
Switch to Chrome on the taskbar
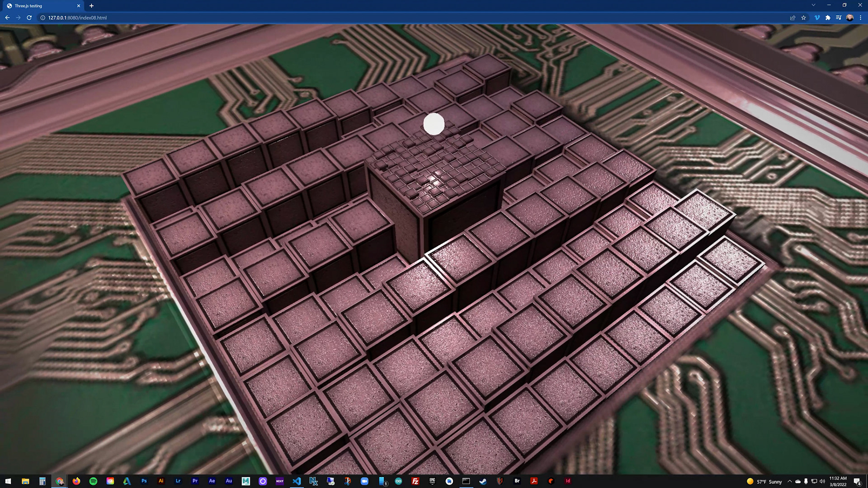click(x=59, y=481)
